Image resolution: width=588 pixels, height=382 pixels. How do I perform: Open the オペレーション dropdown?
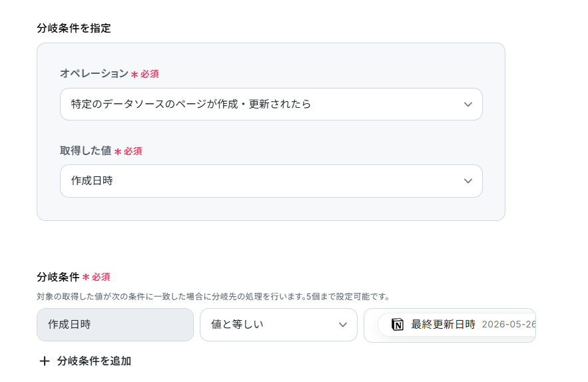point(271,104)
